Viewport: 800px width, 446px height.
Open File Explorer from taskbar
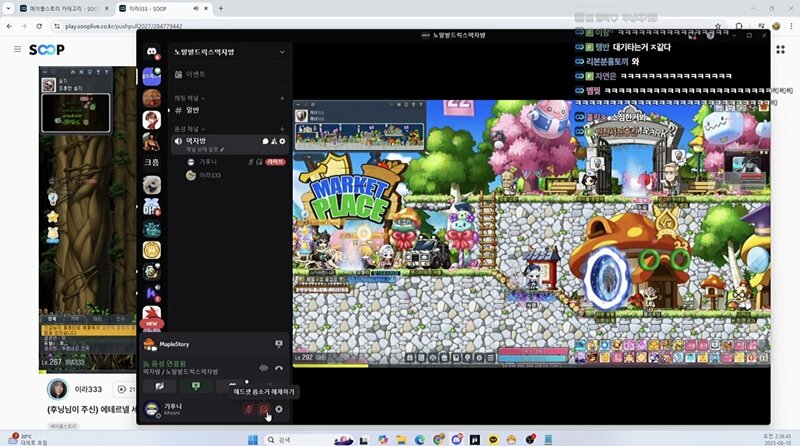[x=402, y=440]
